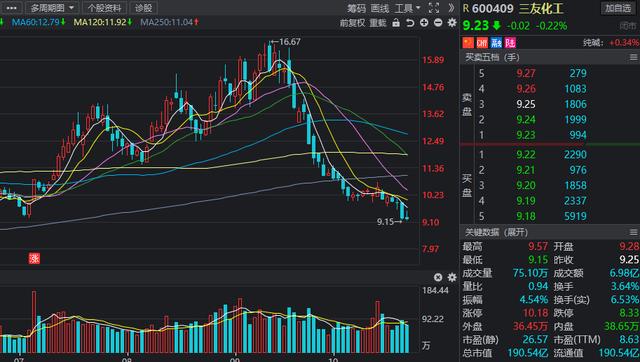Click the 9.15 low price marker
Viewport: 640px width, 362px height.
[389, 222]
